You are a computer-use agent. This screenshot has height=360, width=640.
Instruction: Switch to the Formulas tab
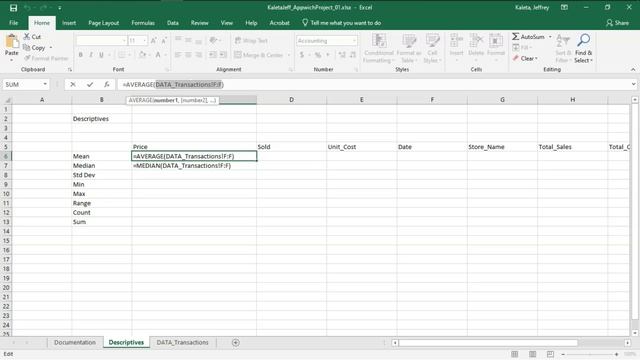(x=143, y=23)
